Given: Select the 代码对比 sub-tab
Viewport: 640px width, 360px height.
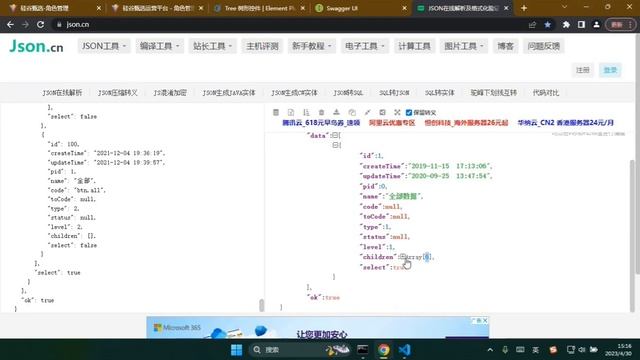Looking at the screenshot, I should click(546, 93).
